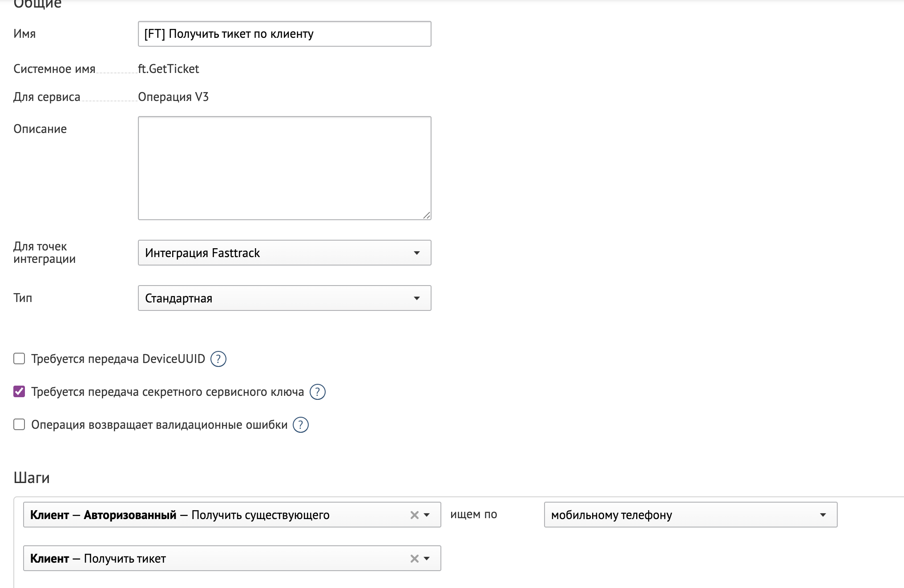This screenshot has height=588, width=904.
Task: Click the name field '[FT] Получить тикет по клиенту'
Action: tap(284, 34)
